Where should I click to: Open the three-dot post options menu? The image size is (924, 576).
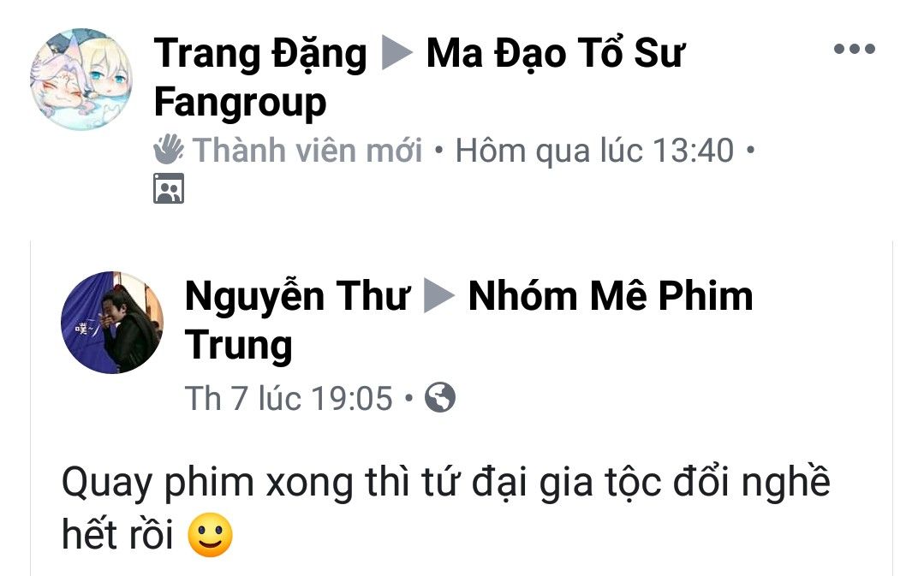[x=854, y=49]
